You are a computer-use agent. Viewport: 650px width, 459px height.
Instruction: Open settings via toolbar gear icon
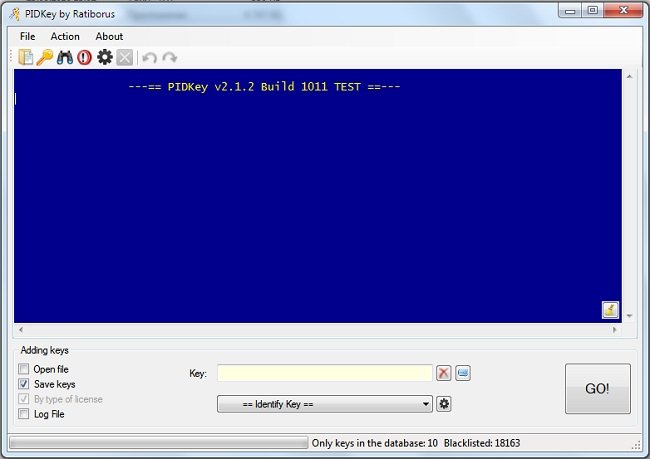(104, 57)
